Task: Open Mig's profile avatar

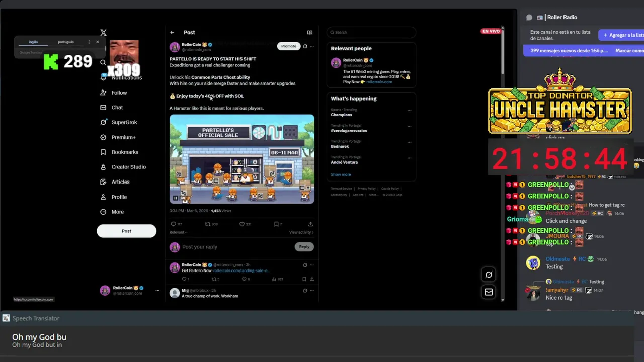Action: coord(175,293)
